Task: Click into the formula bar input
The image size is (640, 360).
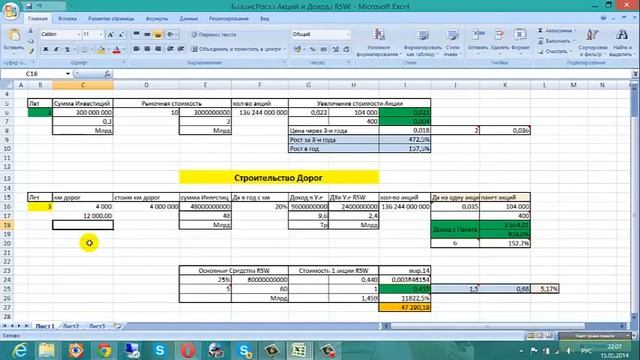Action: 371,74
